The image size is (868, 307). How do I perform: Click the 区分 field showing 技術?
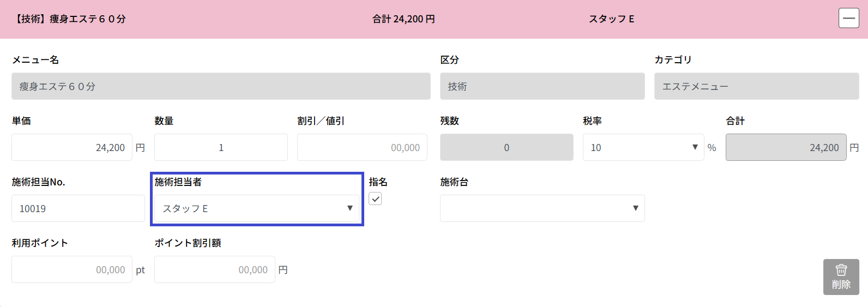pos(542,86)
